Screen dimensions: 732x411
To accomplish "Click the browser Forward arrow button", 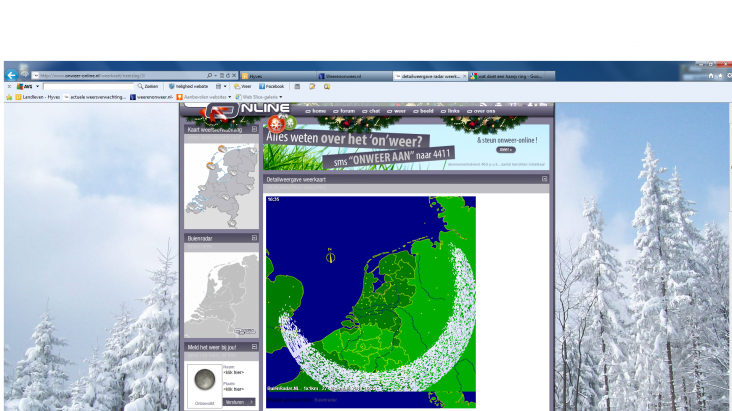I will click(x=25, y=75).
